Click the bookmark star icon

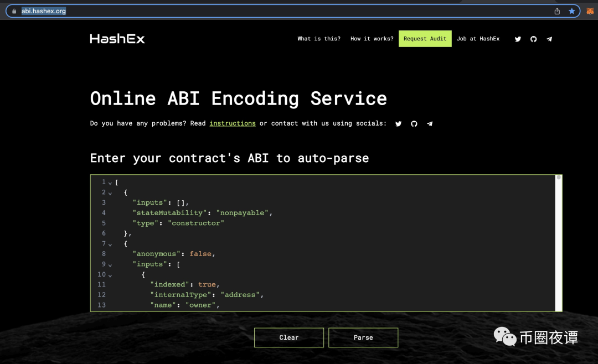(x=571, y=11)
